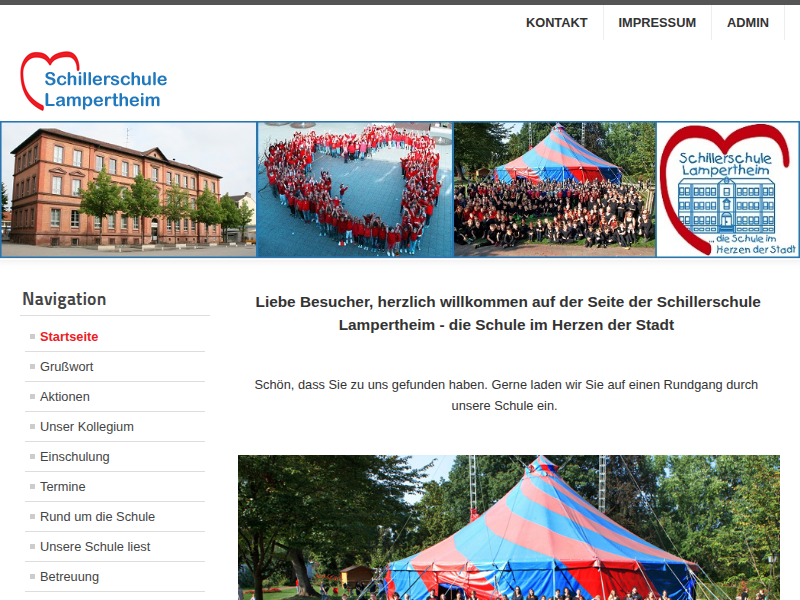Click the heart-shaped crowd banner photo
The width and height of the screenshot is (800, 600).
355,190
